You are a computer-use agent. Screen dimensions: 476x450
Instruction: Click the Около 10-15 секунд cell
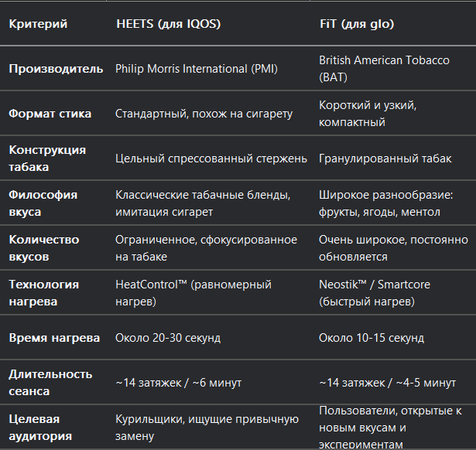[372, 337]
